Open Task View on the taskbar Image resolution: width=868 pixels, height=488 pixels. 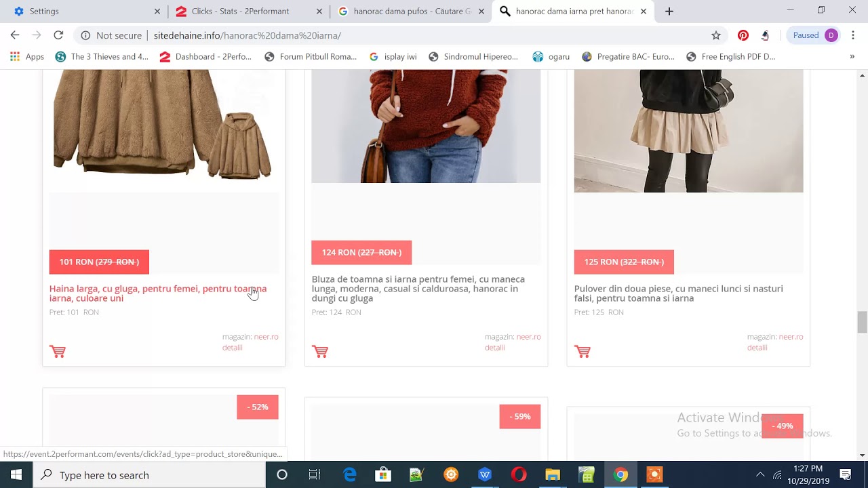[x=315, y=474]
